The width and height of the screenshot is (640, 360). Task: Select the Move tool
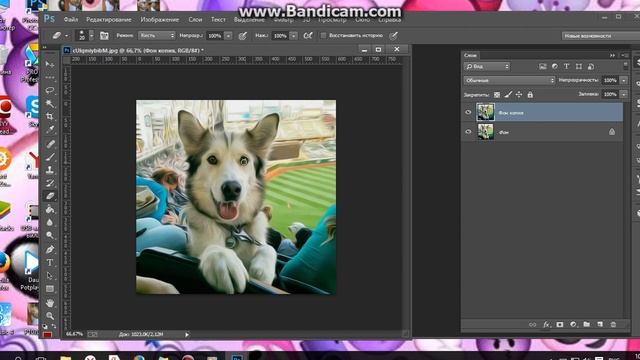point(50,64)
